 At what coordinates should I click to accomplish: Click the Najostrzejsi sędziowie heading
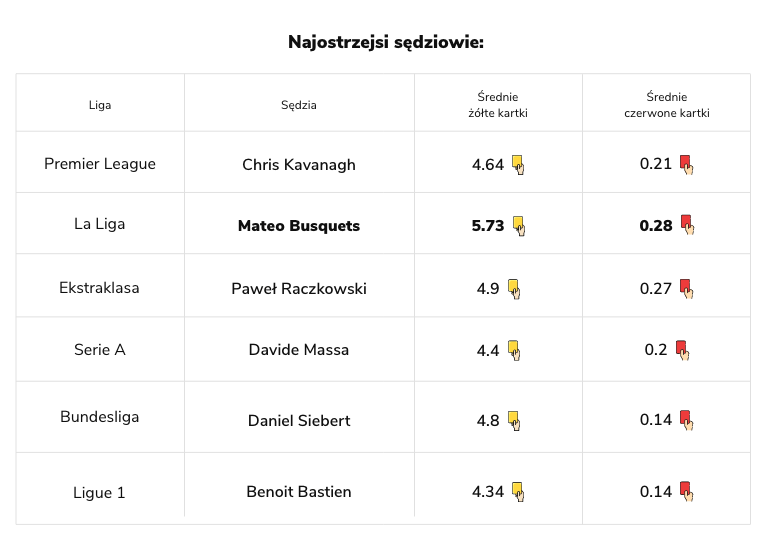[x=386, y=42]
